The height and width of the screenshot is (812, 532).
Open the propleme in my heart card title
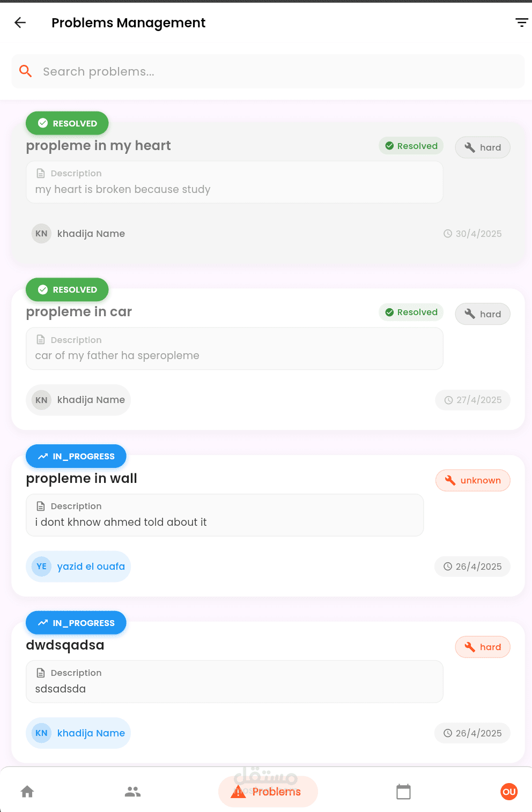click(x=98, y=146)
